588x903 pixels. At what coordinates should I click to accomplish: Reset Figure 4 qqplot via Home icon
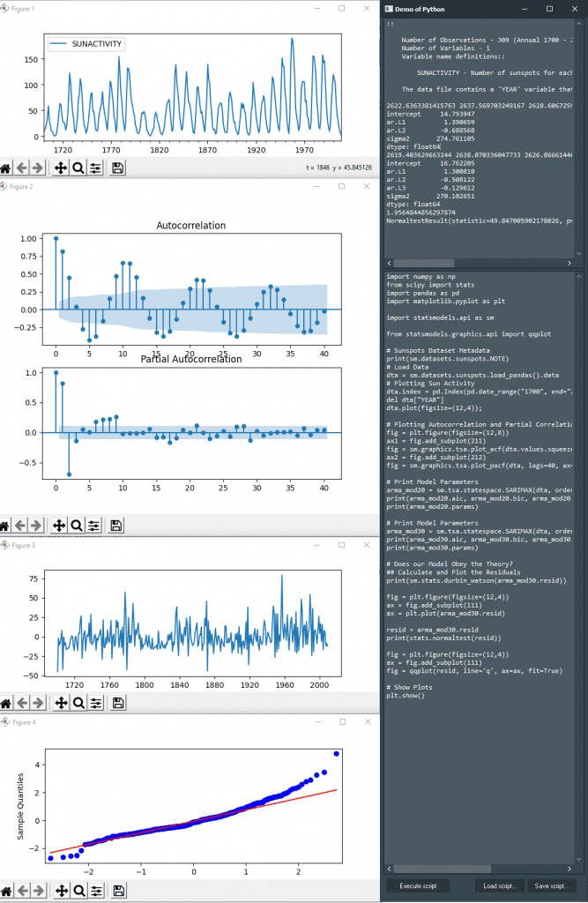(x=6, y=891)
